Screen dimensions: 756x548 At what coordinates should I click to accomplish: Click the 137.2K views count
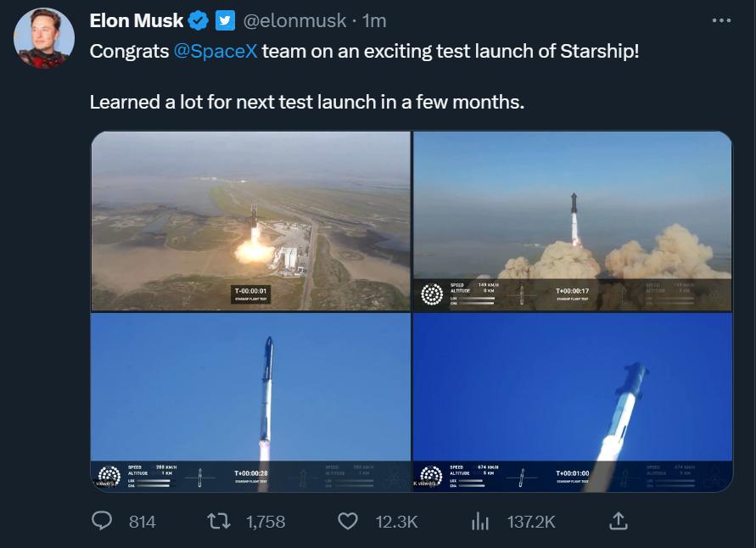coord(531,522)
